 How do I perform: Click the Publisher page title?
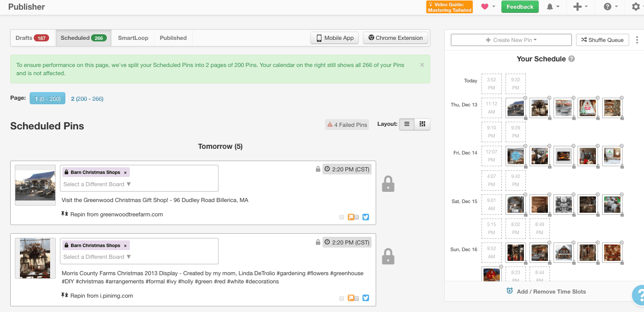27,7
